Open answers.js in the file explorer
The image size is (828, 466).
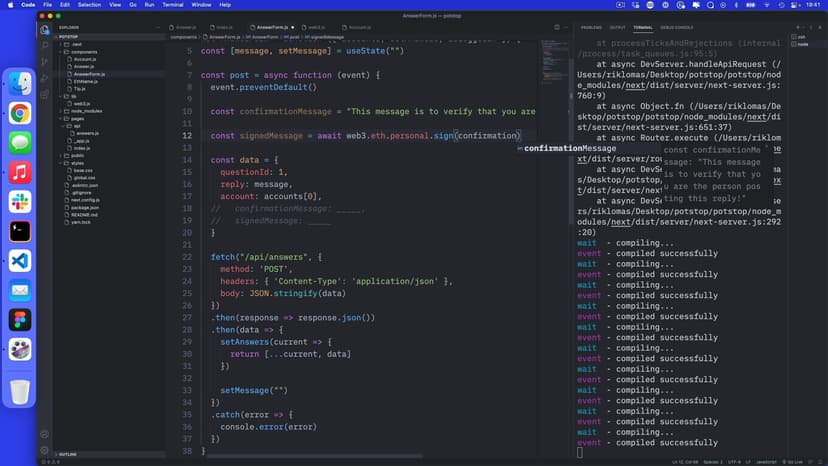point(87,133)
